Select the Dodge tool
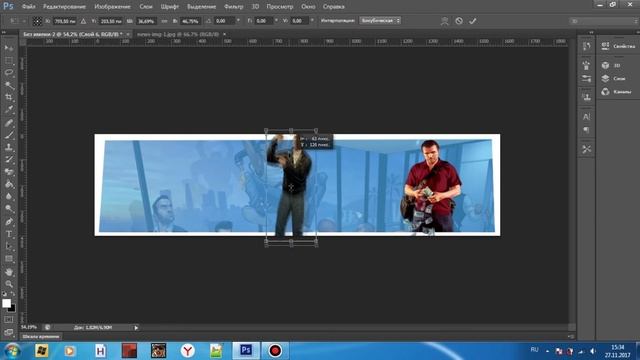 pyautogui.click(x=9, y=209)
